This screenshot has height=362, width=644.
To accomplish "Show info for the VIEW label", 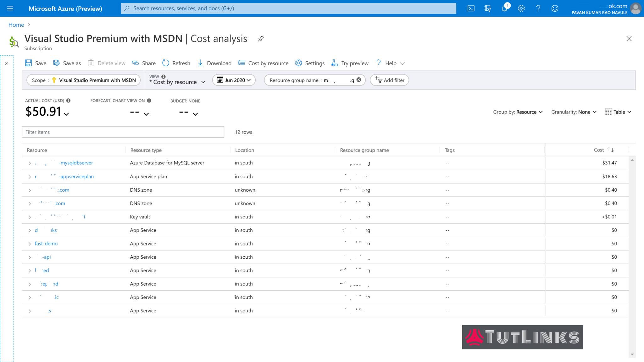I will click(x=164, y=76).
